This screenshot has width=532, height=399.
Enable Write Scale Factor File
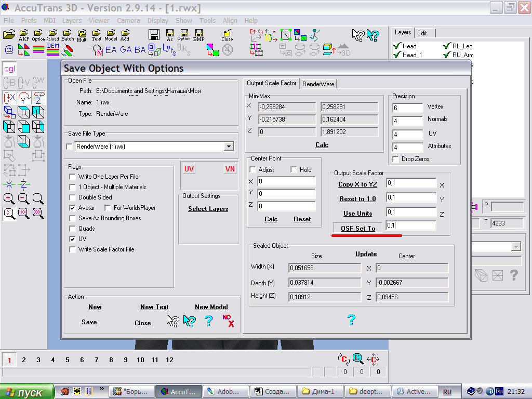(72, 250)
